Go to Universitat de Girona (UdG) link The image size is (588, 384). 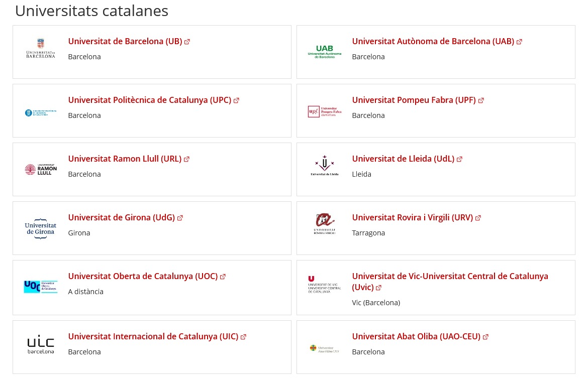click(121, 217)
